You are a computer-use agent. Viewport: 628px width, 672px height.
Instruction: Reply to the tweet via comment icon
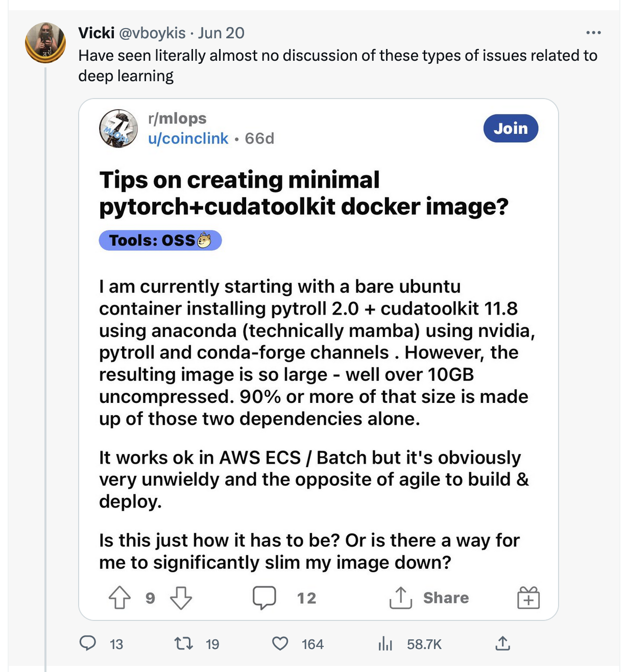click(88, 643)
